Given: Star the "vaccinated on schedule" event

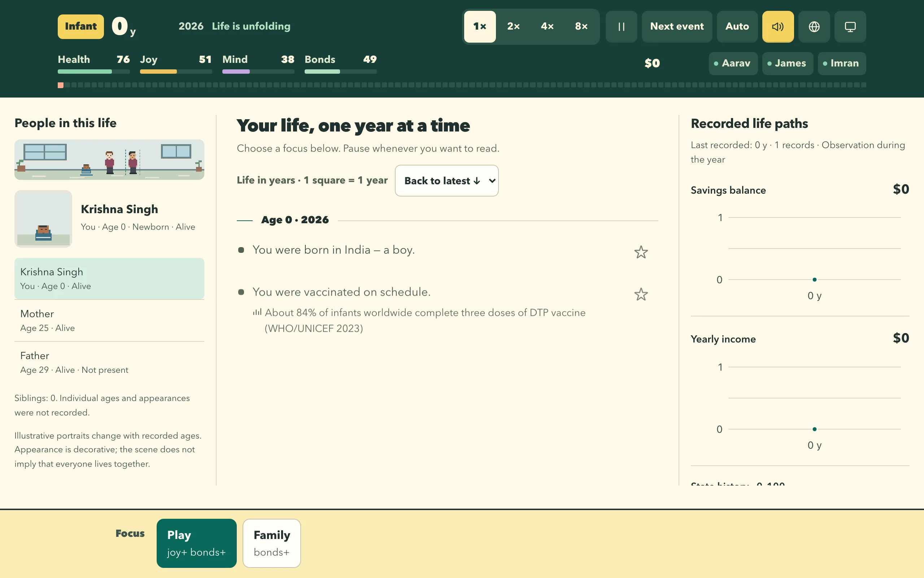Looking at the screenshot, I should click(641, 294).
